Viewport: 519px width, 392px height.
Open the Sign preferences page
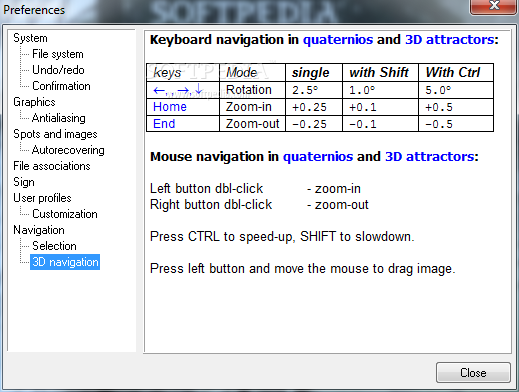click(24, 182)
